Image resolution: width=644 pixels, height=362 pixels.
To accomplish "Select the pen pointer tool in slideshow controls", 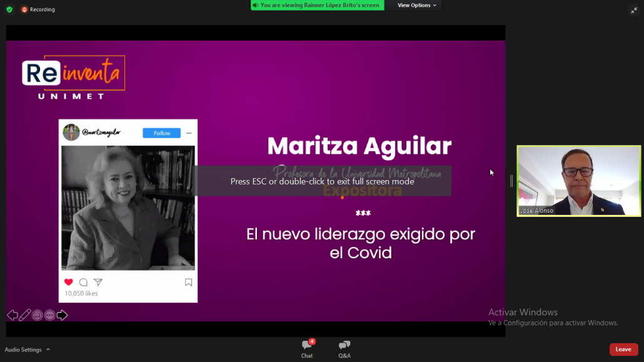I will pyautogui.click(x=24, y=315).
